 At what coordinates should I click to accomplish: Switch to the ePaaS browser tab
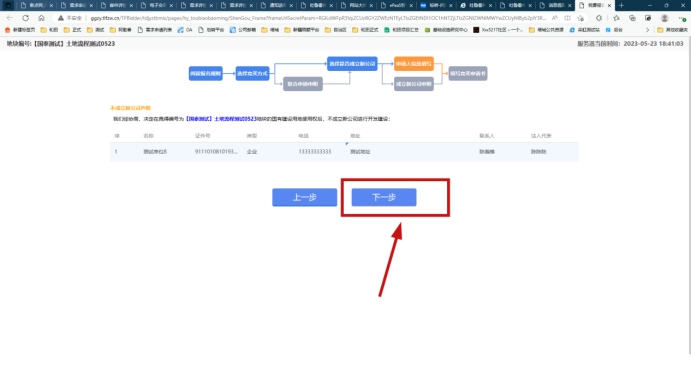click(x=394, y=5)
